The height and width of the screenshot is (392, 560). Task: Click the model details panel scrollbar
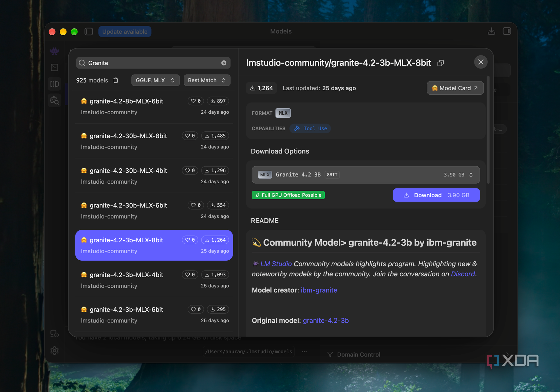pos(488,130)
